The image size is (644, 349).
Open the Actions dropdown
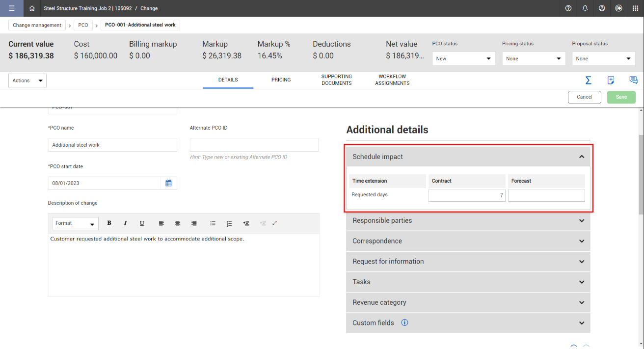pos(27,81)
